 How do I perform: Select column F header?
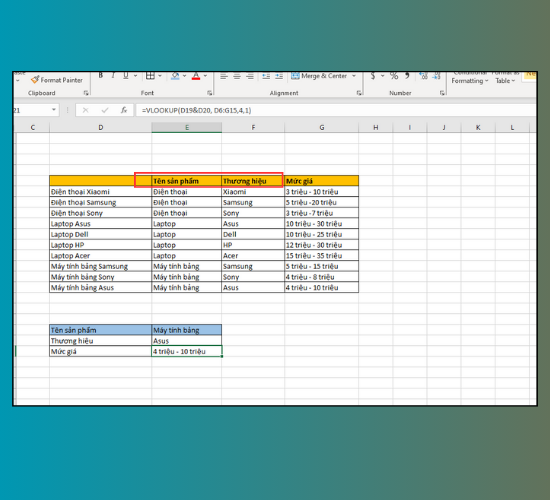[253, 127]
